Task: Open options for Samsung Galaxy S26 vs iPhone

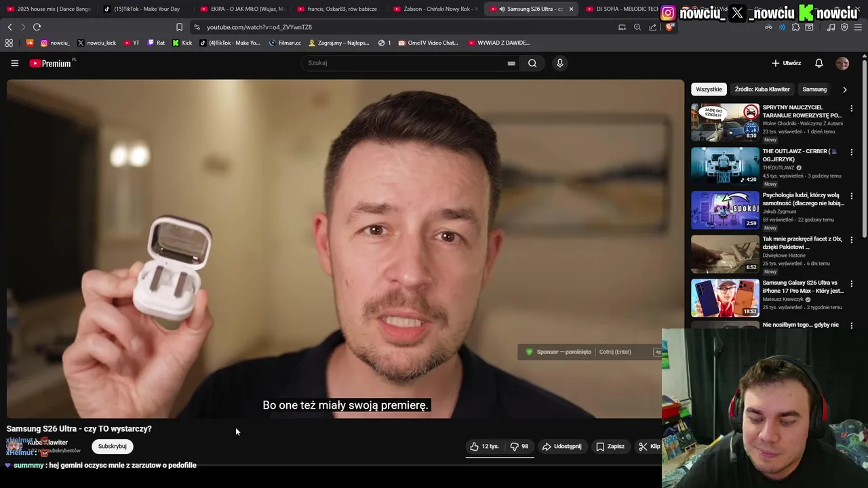Action: pyautogui.click(x=852, y=283)
